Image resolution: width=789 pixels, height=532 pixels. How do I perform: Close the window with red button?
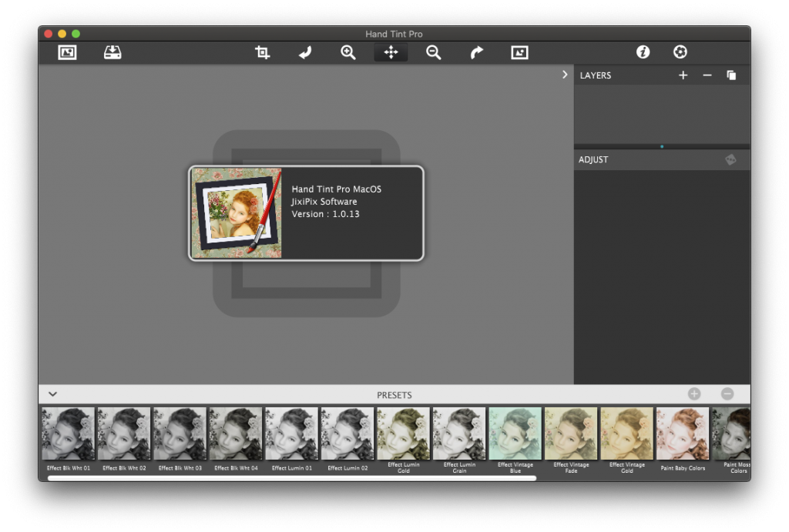click(49, 34)
